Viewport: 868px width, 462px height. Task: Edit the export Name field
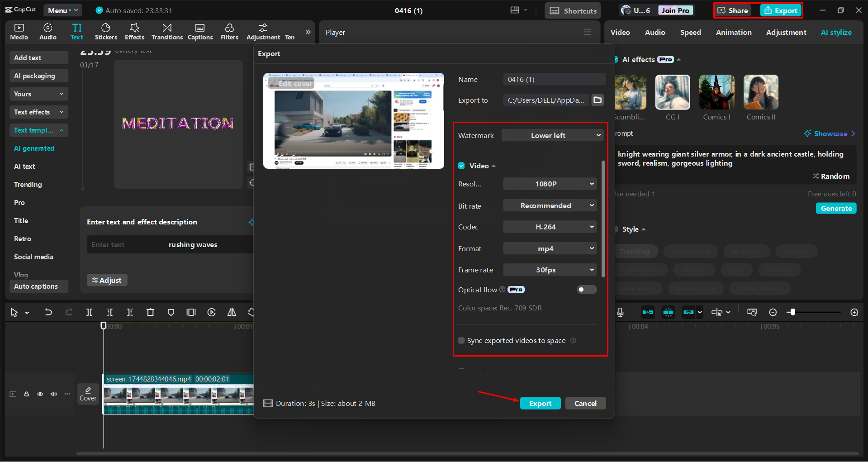(554, 79)
